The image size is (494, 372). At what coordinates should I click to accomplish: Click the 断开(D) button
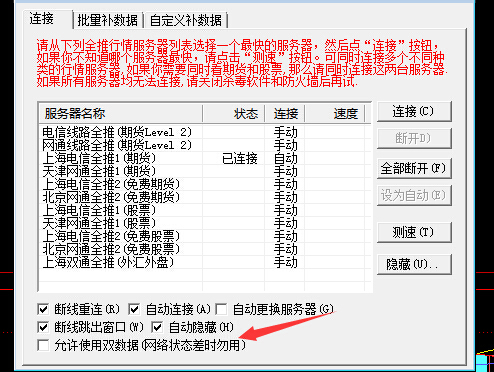(x=414, y=138)
